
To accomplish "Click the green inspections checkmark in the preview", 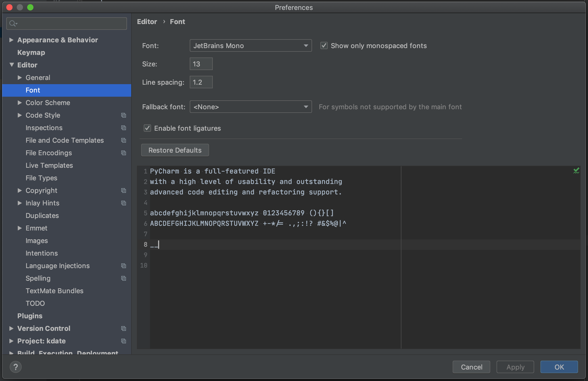I will click(577, 170).
